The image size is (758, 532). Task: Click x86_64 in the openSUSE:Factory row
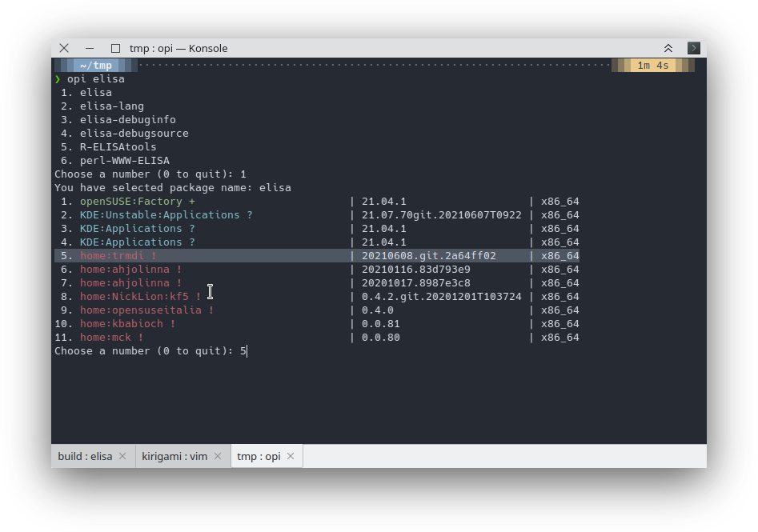(x=559, y=201)
